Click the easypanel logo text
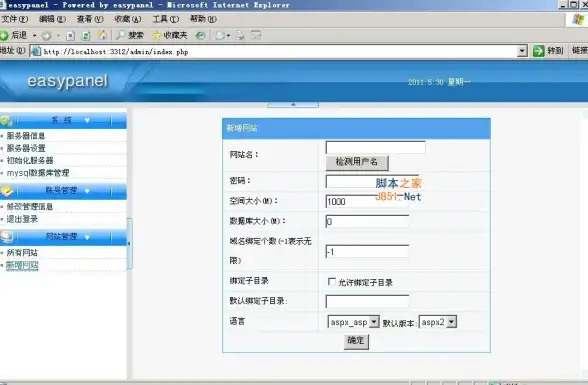 pyautogui.click(x=68, y=81)
